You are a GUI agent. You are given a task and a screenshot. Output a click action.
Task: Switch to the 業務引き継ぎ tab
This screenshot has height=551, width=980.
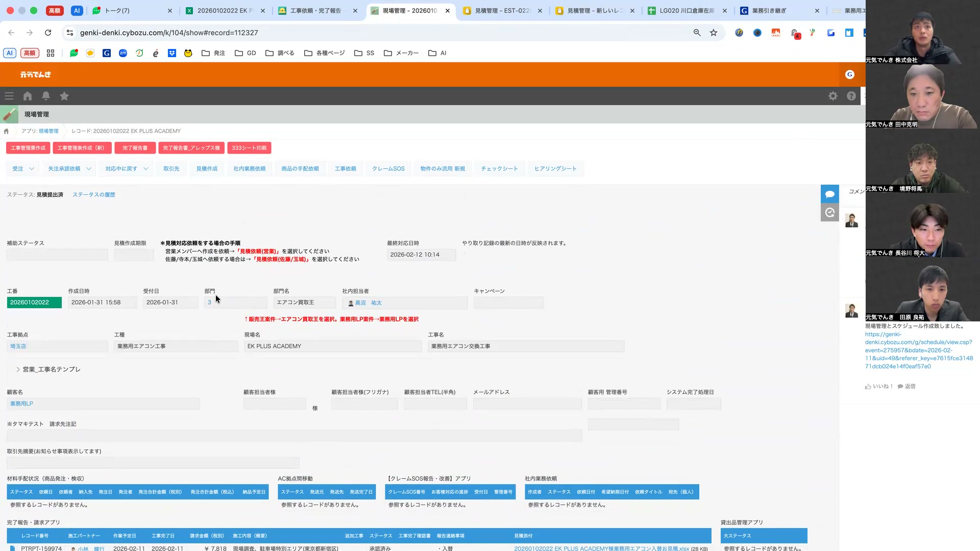click(779, 11)
